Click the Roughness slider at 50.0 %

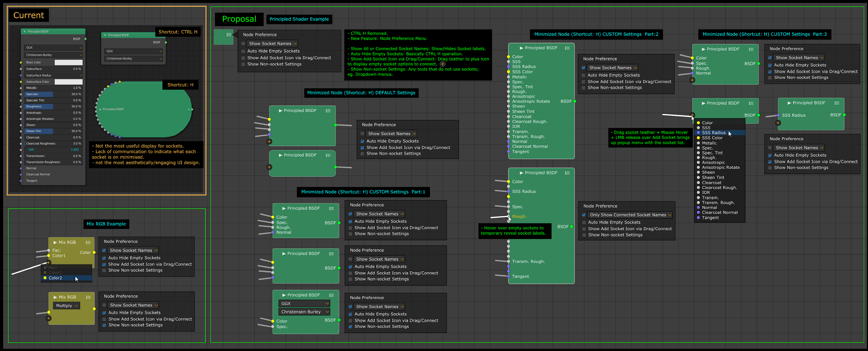tap(53, 106)
